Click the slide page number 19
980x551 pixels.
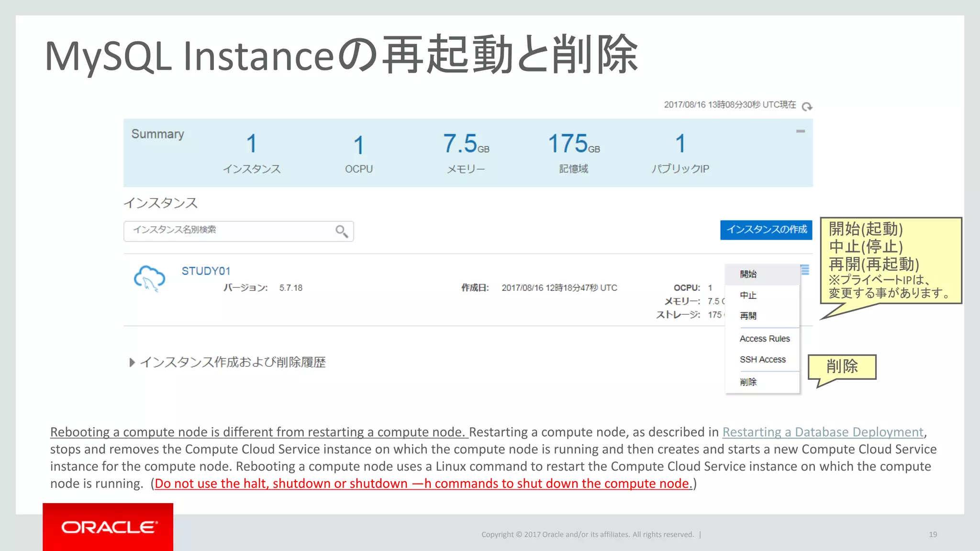click(933, 534)
